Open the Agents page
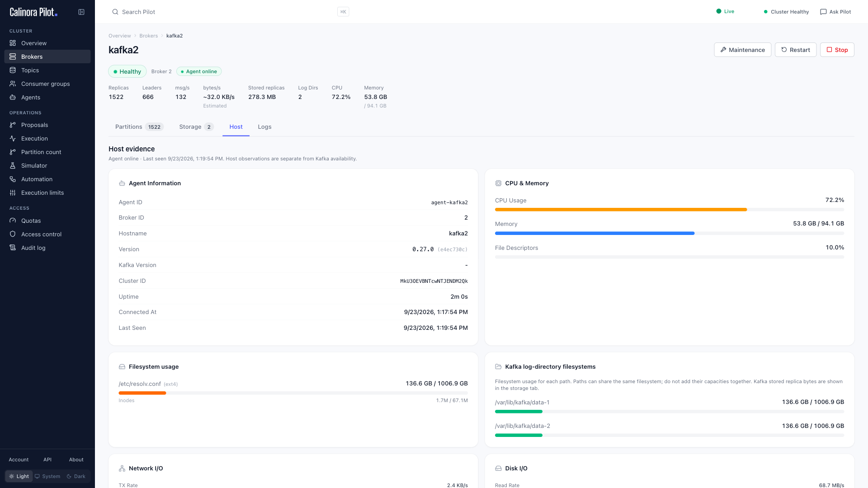Screen dimensions: 868x488 (47, 97)
